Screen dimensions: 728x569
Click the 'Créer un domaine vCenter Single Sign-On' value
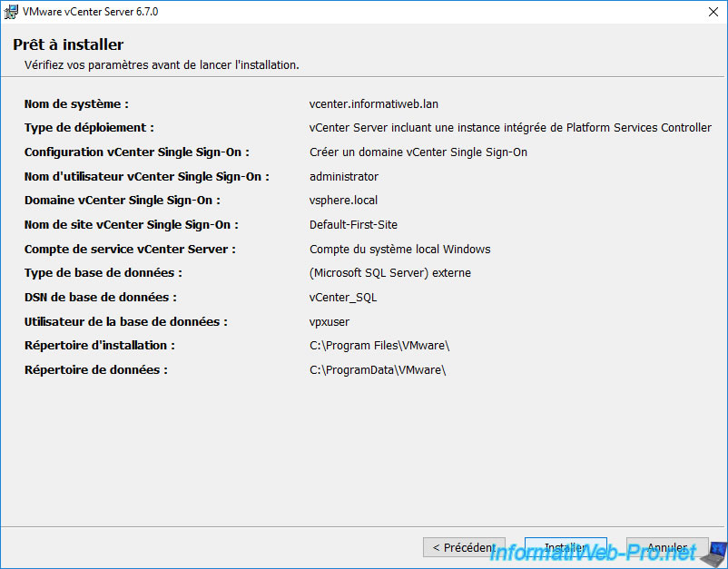[x=418, y=152]
